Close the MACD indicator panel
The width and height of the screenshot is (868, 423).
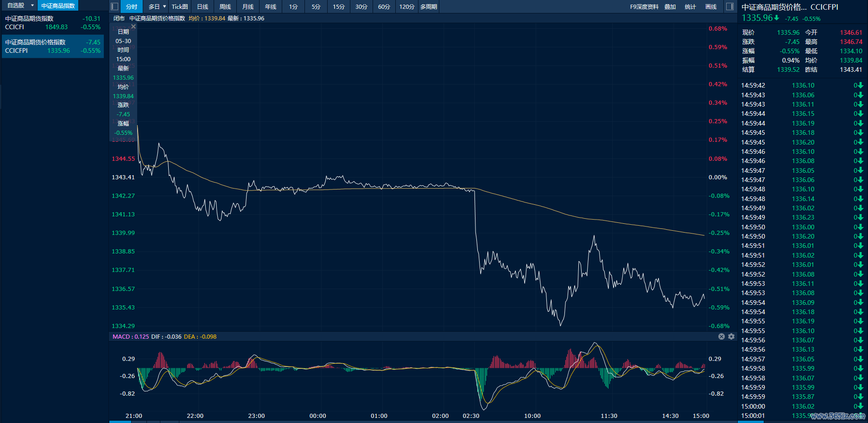point(721,336)
